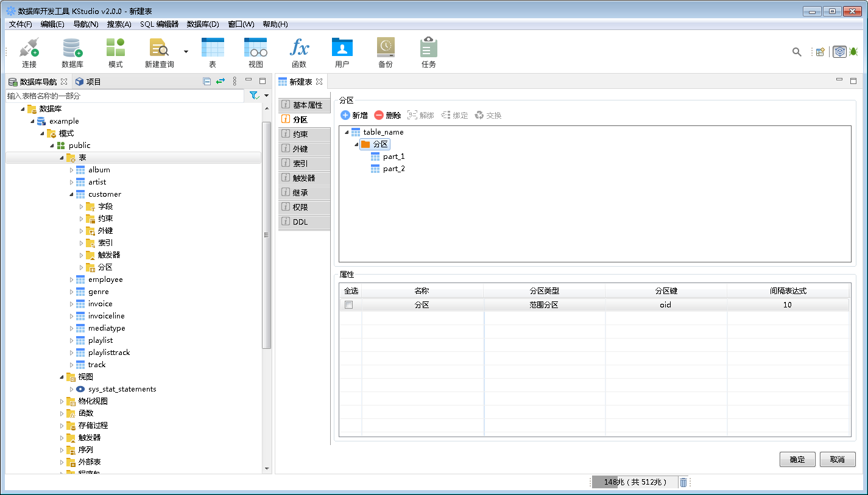The width and height of the screenshot is (868, 495).
Task: Expand the employee table node
Action: pyautogui.click(x=72, y=279)
